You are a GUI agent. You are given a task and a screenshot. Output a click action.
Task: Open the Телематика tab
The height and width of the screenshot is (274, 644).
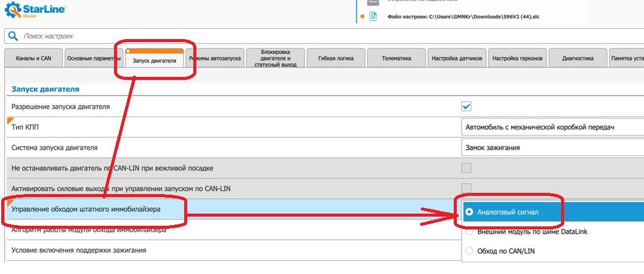[396, 59]
